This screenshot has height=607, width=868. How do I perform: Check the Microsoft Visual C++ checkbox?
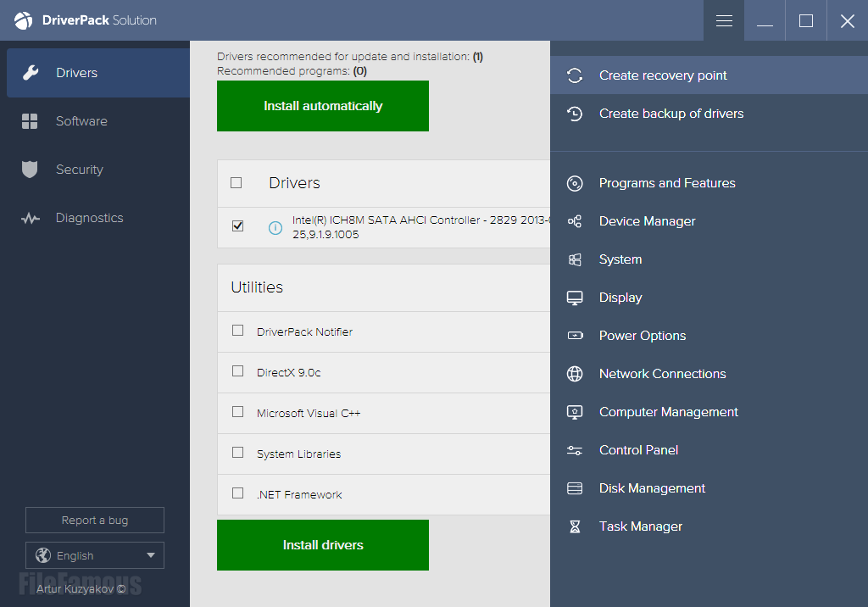click(237, 412)
